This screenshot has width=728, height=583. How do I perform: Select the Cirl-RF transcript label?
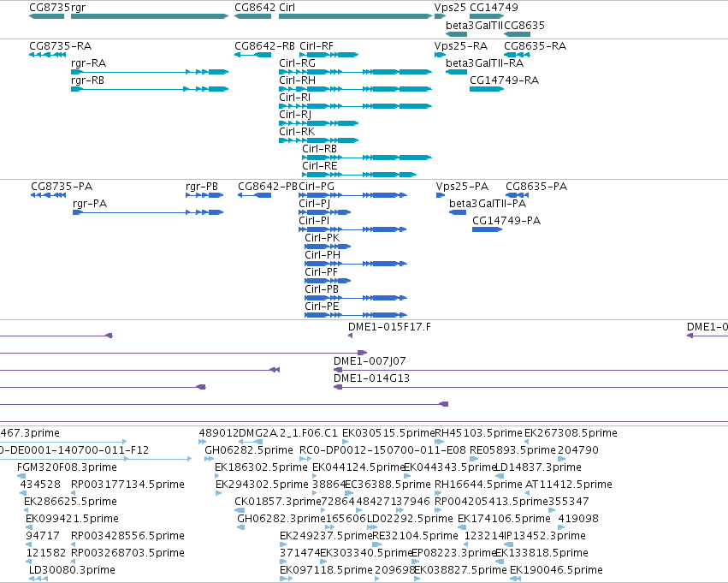pyautogui.click(x=317, y=46)
